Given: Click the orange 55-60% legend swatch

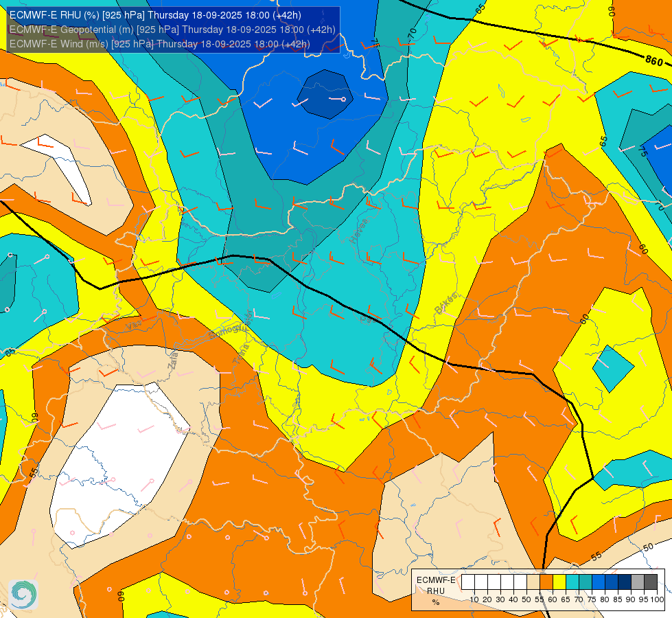Looking at the screenshot, I should pyautogui.click(x=546, y=582).
